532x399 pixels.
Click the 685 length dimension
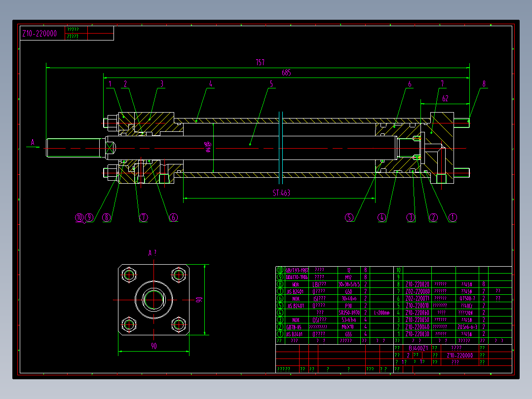[x=286, y=72]
